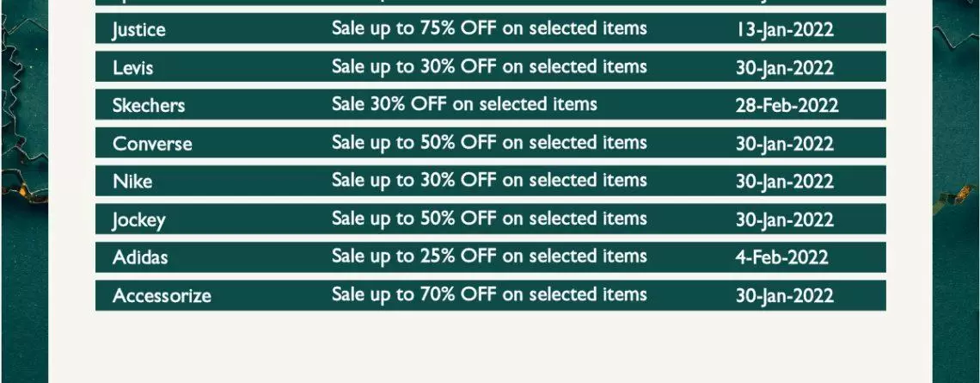
Task: Select the 28-Feb-2022 Skechers end date
Action: [x=787, y=105]
